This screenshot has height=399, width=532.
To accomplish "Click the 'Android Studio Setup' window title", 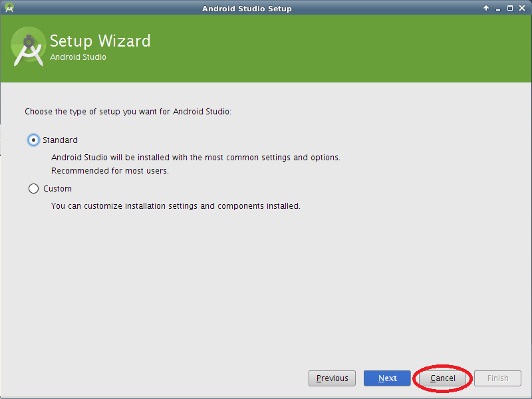I will (x=247, y=9).
